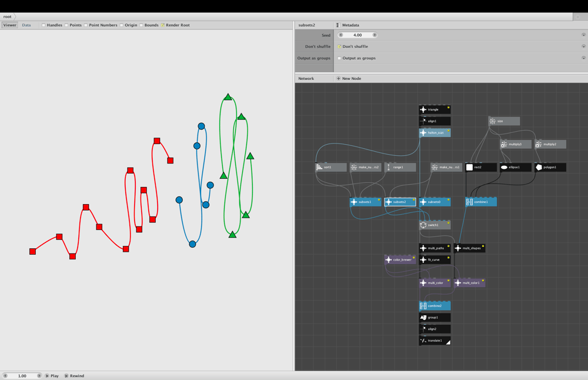Select the subsets1 node

(x=366, y=202)
